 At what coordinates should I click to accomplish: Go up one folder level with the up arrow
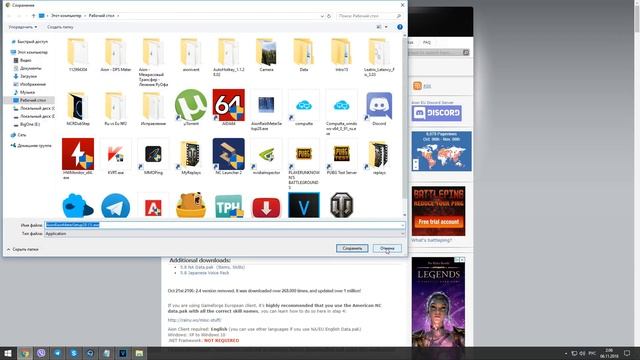pyautogui.click(x=33, y=16)
